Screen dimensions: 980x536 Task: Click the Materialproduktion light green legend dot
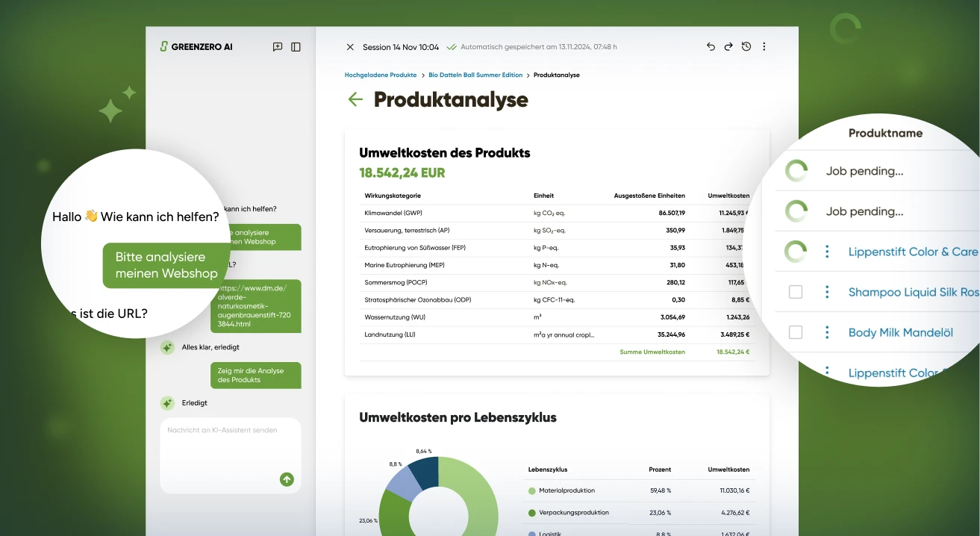click(532, 490)
